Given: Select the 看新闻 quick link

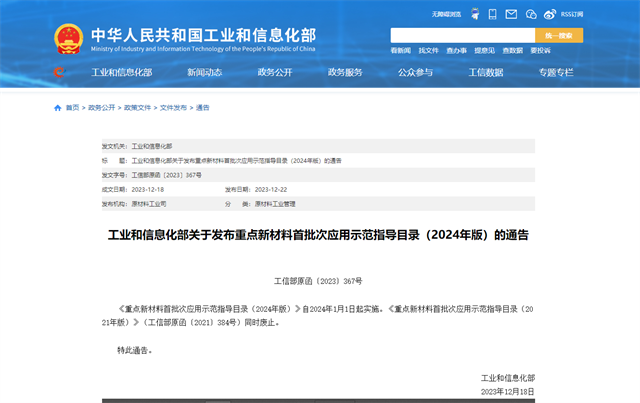Looking at the screenshot, I should click(400, 51).
